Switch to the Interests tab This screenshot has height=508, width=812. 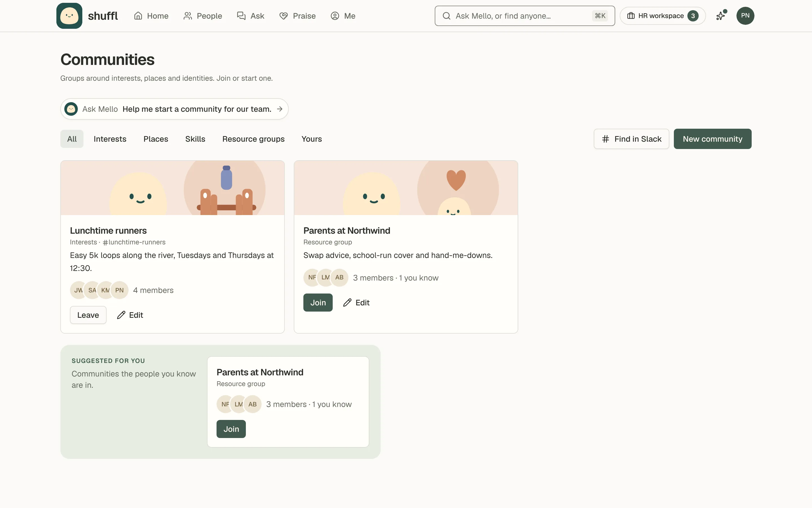coord(110,139)
